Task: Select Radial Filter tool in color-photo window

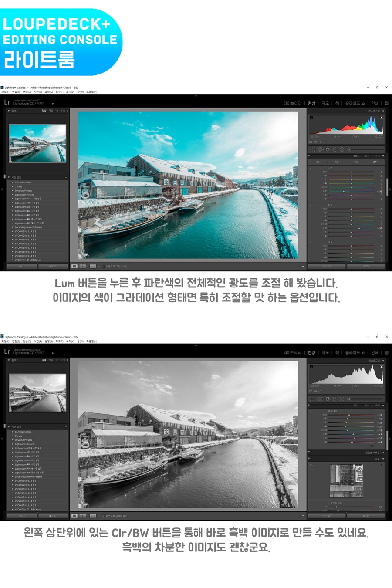Action: tap(342, 149)
